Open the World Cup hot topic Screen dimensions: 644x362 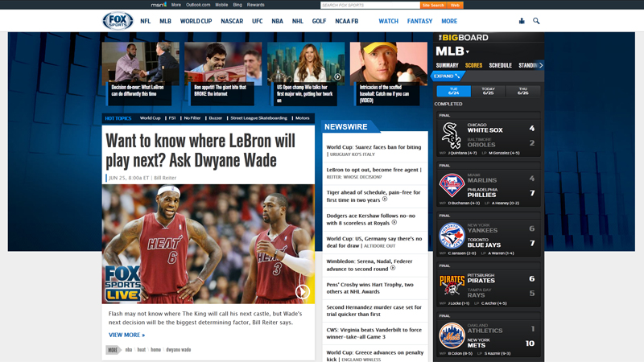coord(150,118)
